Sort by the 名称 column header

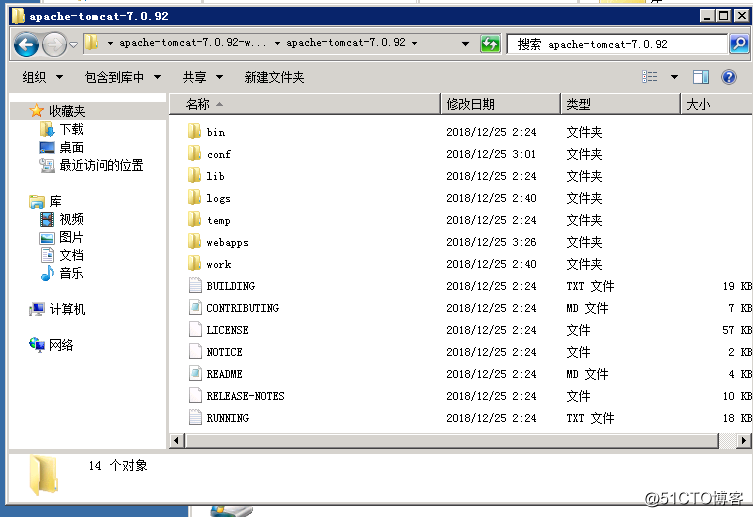tap(304, 104)
